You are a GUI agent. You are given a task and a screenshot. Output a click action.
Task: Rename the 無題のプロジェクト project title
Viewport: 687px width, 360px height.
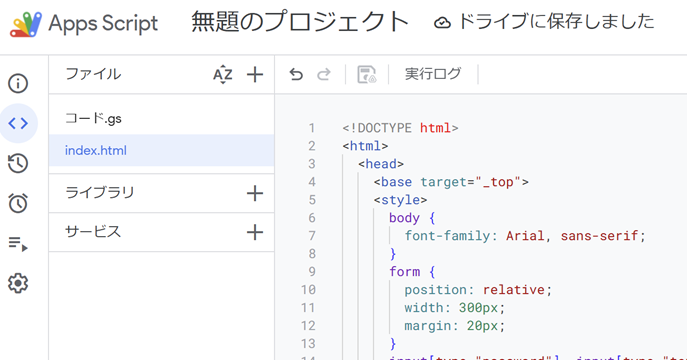[300, 22]
